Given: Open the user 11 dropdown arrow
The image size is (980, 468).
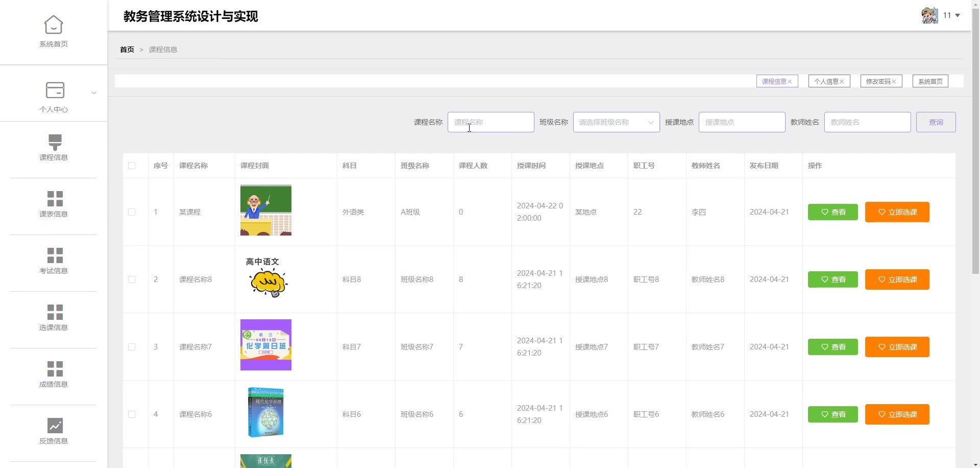Looking at the screenshot, I should tap(958, 15).
